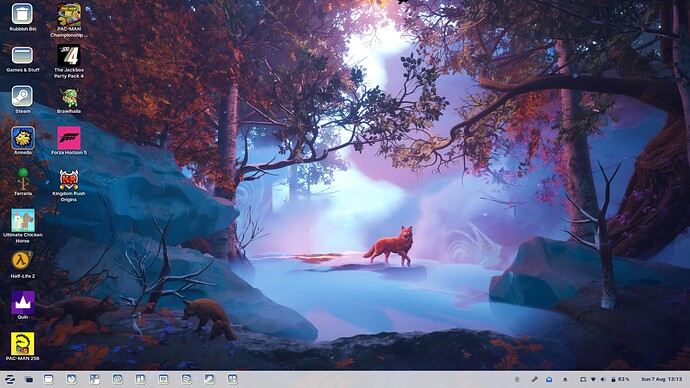The height and width of the screenshot is (388, 690).
Task: Open PAC-MAN Championship desktop shortcut
Action: pos(69,20)
